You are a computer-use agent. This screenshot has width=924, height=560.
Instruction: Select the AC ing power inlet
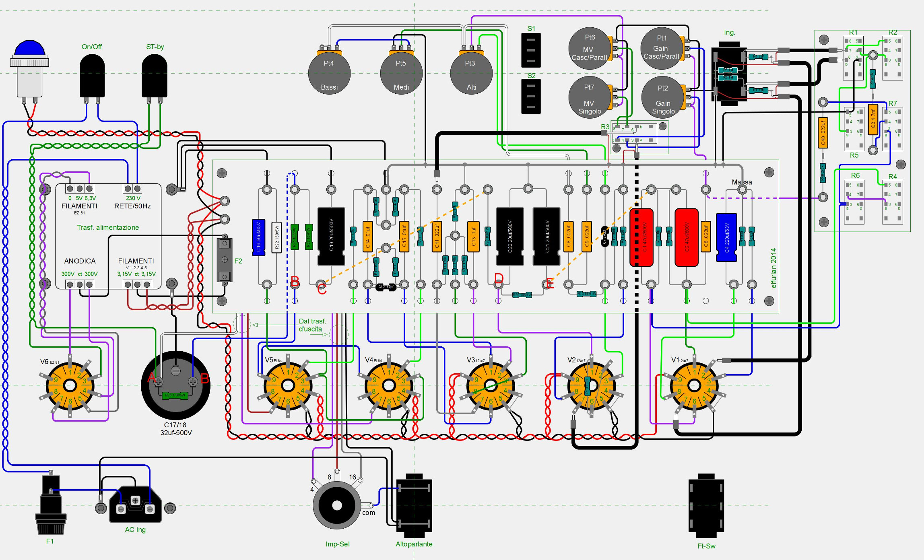pos(135,505)
